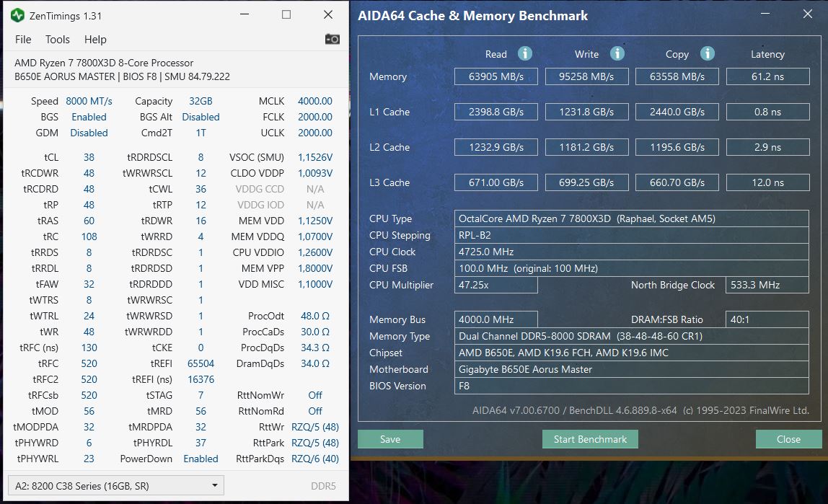
Task: Click the L2 Cache Read value 1232.9 GB/s
Action: [x=496, y=147]
